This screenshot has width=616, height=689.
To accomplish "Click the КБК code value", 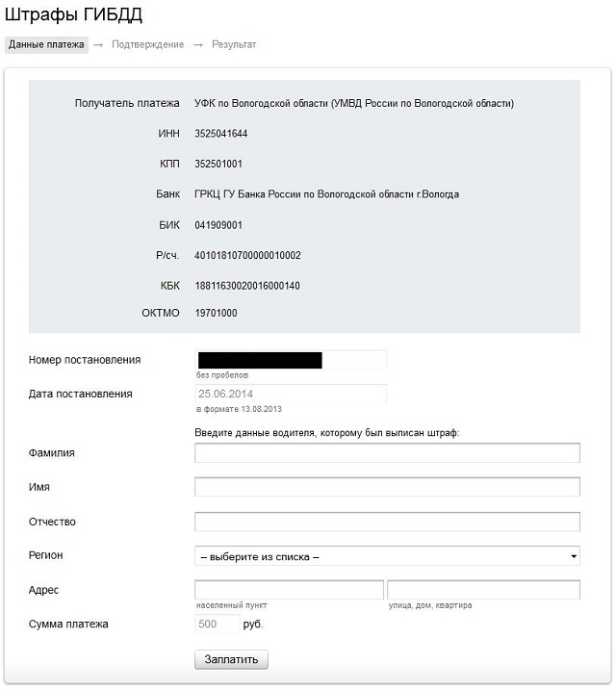I will click(x=247, y=286).
